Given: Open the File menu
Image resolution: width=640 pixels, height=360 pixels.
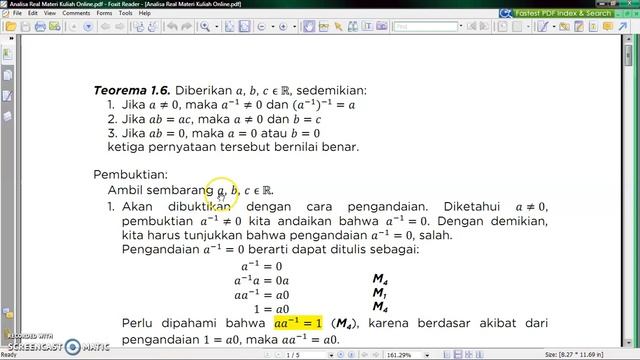Looking at the screenshot, I should tap(17, 13).
